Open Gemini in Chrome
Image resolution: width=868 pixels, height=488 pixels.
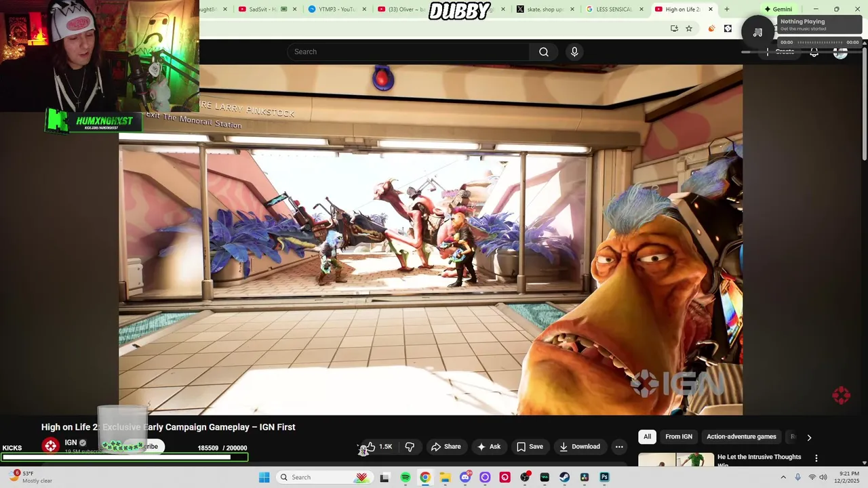coord(778,9)
